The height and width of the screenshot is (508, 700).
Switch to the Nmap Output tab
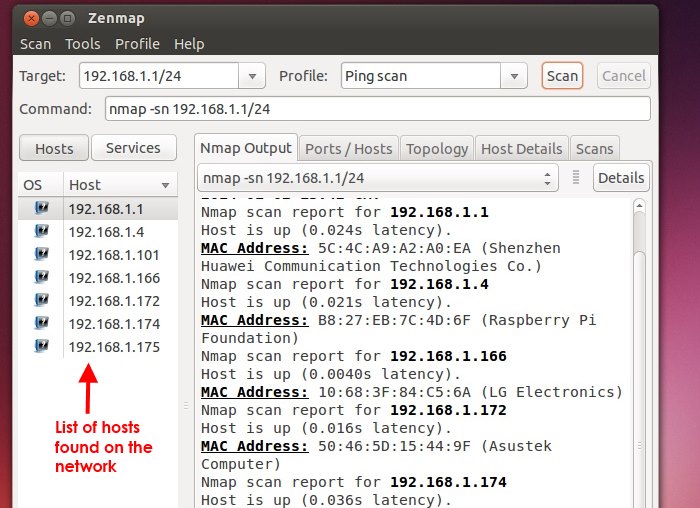click(x=246, y=148)
